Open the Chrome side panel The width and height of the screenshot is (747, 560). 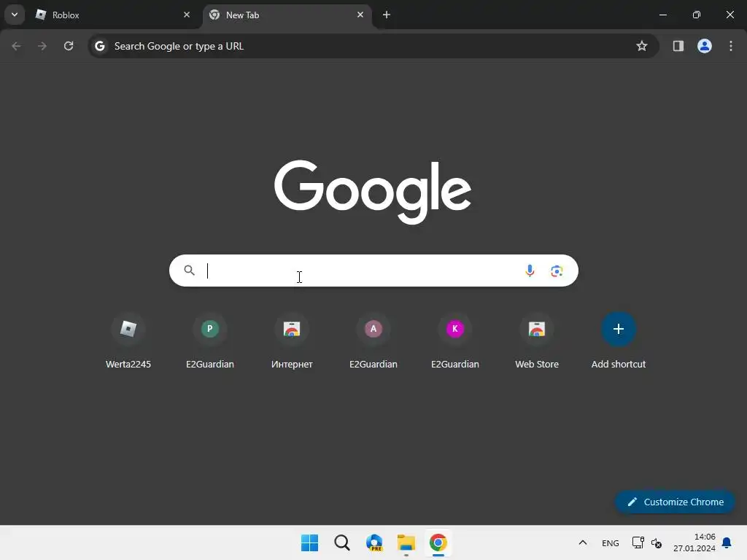[x=678, y=46]
